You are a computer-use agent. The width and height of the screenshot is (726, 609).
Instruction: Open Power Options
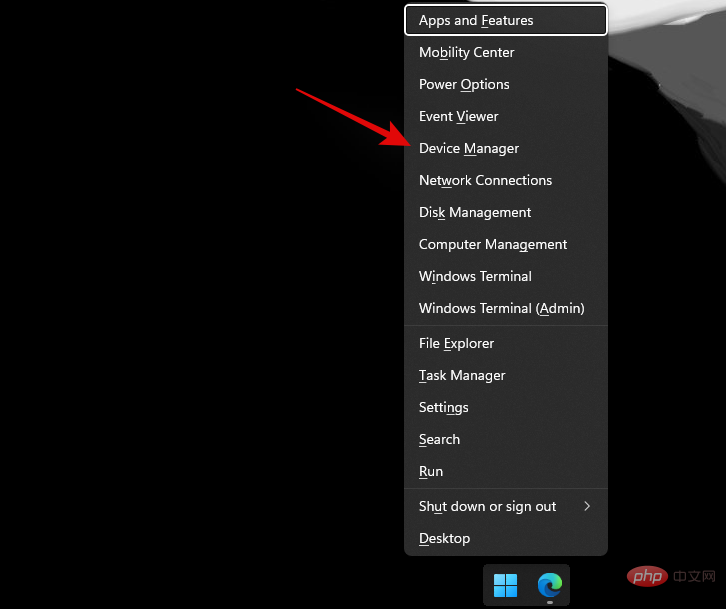click(506, 84)
